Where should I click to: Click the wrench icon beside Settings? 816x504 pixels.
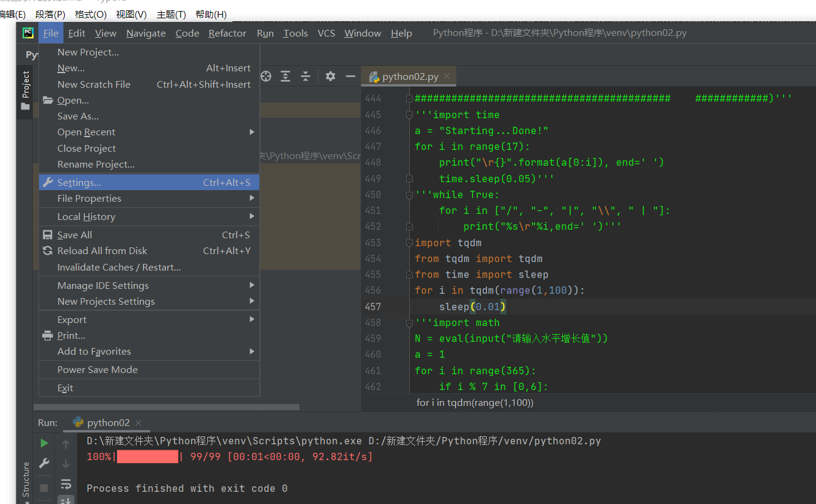pos(48,182)
